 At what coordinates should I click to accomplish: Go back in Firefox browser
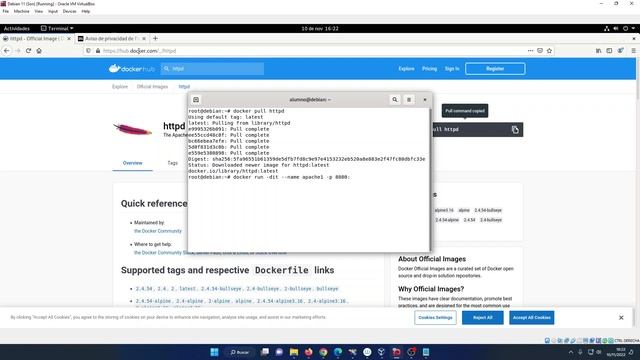[x=7, y=51]
